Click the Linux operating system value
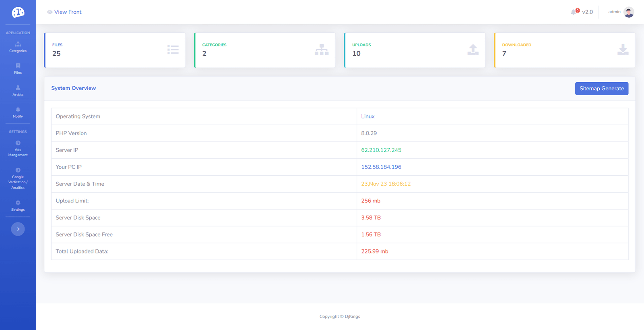Viewport: 644px width, 330px height. [x=367, y=116]
